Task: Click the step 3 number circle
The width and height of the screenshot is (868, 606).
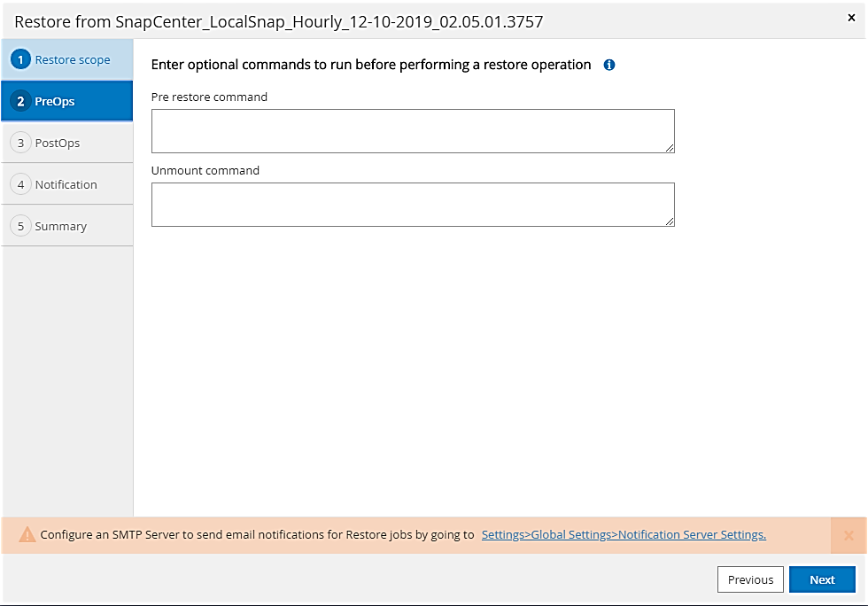Action: (20, 143)
